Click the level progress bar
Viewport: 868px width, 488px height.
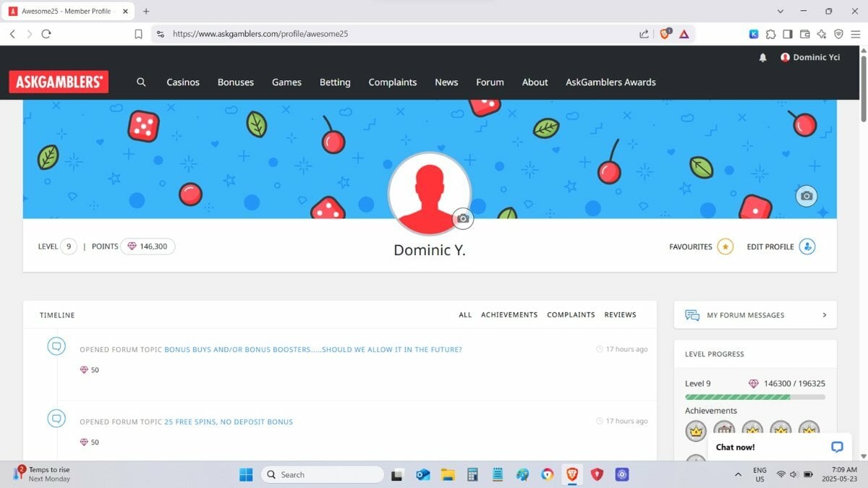pos(755,397)
